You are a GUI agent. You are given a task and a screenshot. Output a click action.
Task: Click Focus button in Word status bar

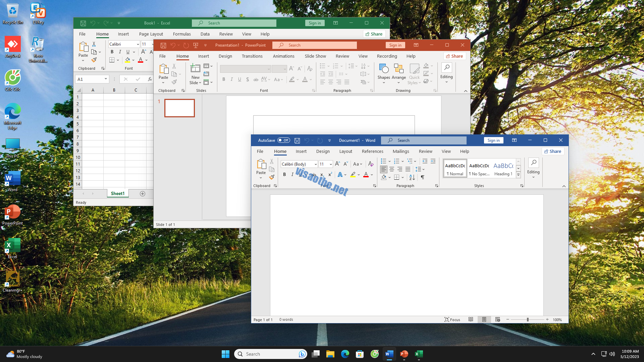click(x=452, y=320)
